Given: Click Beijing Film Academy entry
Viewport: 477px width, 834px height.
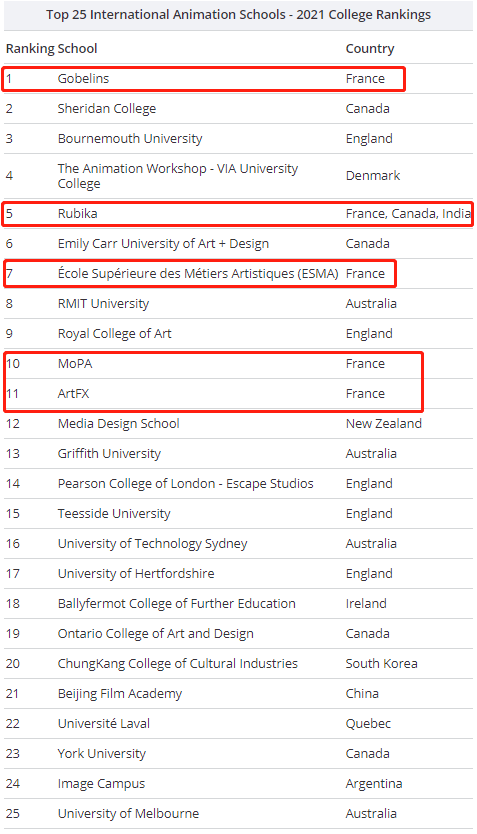Looking at the screenshot, I should coord(120,694).
